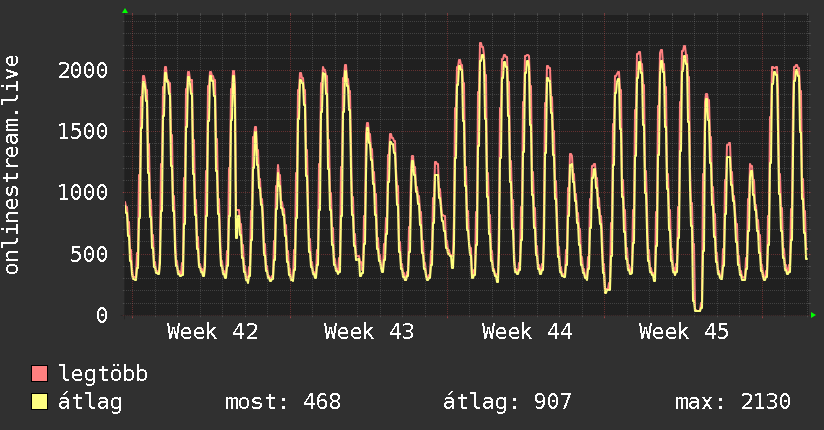Select the Week 44 axis label

tap(527, 332)
